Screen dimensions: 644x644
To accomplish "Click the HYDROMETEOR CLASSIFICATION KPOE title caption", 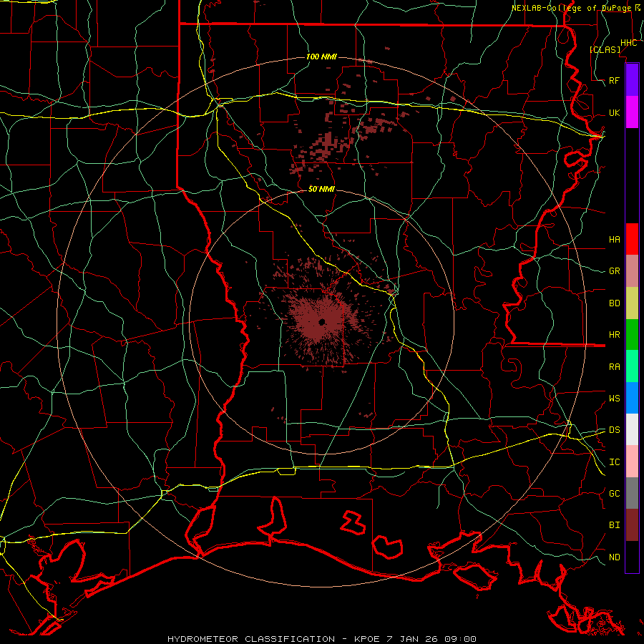I will pyautogui.click(x=321, y=639).
